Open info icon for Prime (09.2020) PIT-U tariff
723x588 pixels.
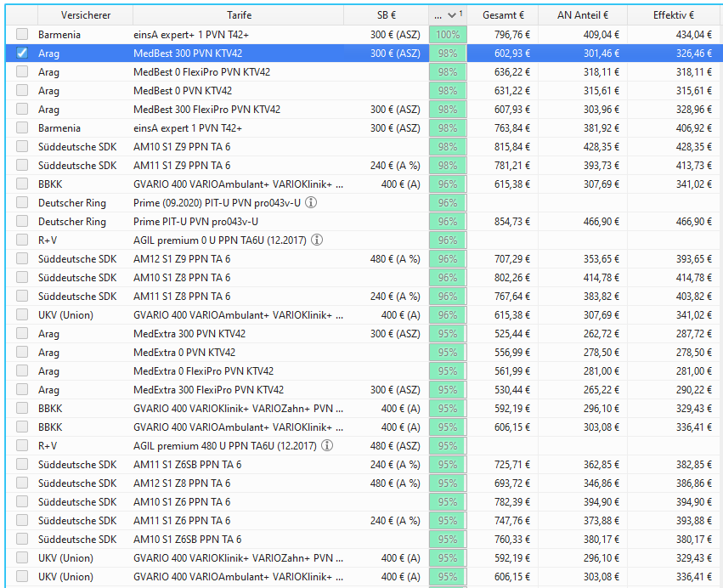pyautogui.click(x=311, y=202)
